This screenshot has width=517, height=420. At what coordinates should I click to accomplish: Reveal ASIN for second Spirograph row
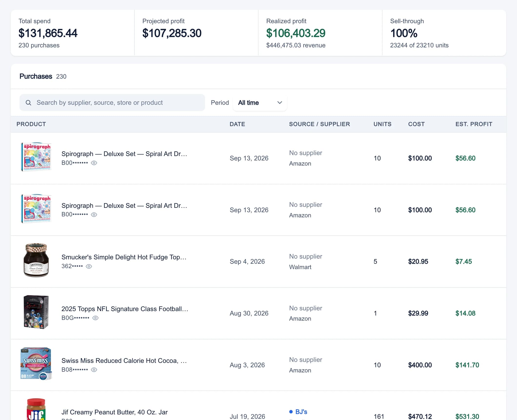[94, 215]
